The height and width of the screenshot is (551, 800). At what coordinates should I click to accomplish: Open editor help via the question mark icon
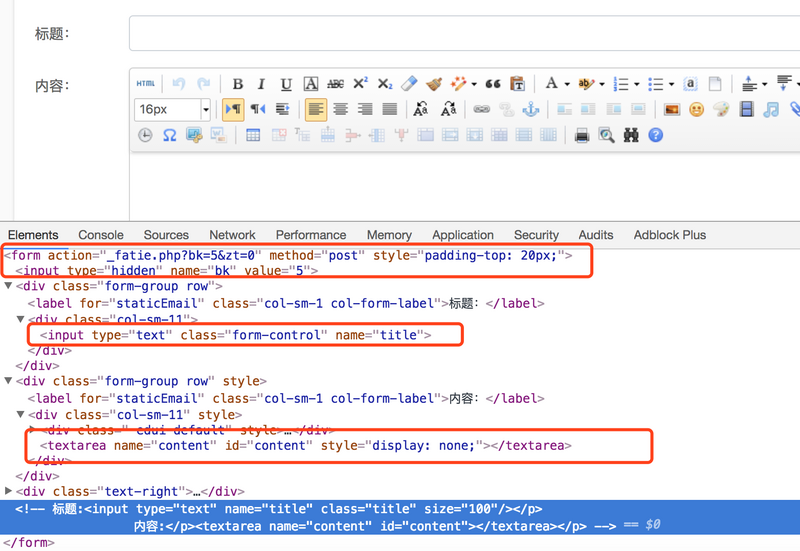(x=656, y=135)
